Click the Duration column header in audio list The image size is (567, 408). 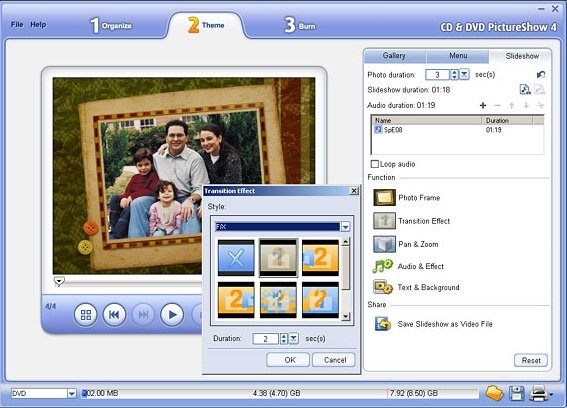point(507,120)
